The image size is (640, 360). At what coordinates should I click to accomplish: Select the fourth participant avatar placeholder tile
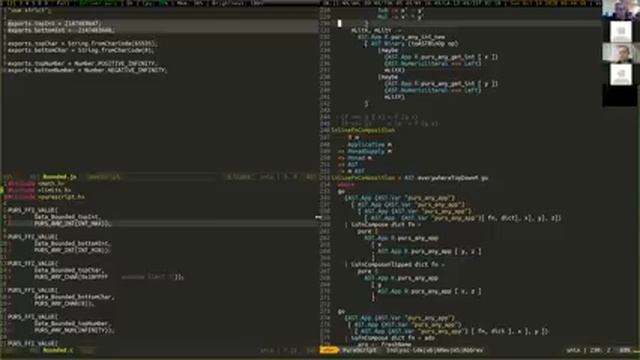pyautogui.click(x=621, y=75)
